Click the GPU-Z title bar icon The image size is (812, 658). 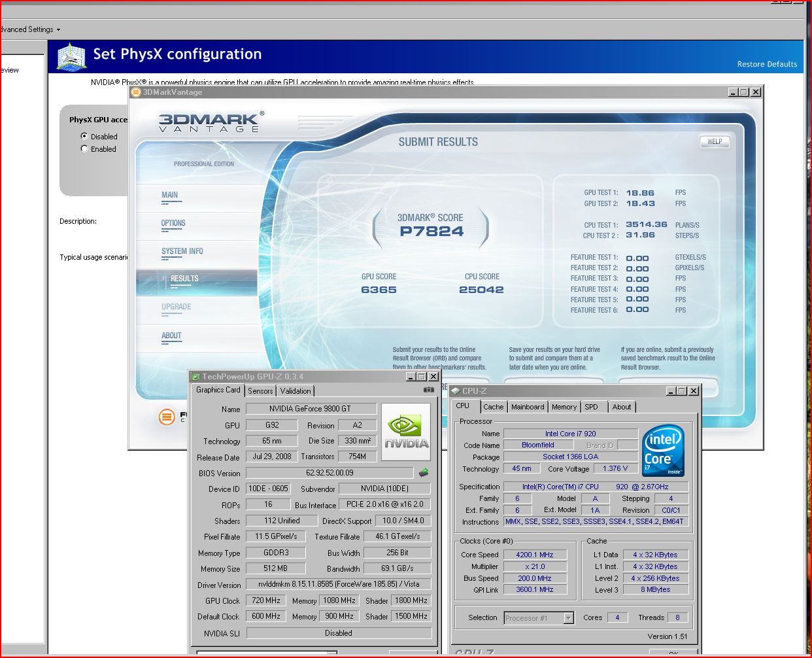[x=195, y=377]
